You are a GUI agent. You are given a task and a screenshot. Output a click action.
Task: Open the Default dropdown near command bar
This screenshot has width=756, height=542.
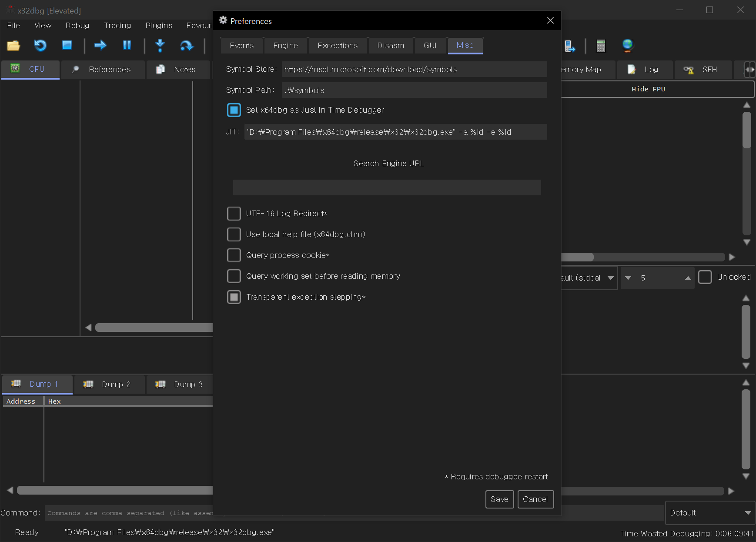[710, 513]
